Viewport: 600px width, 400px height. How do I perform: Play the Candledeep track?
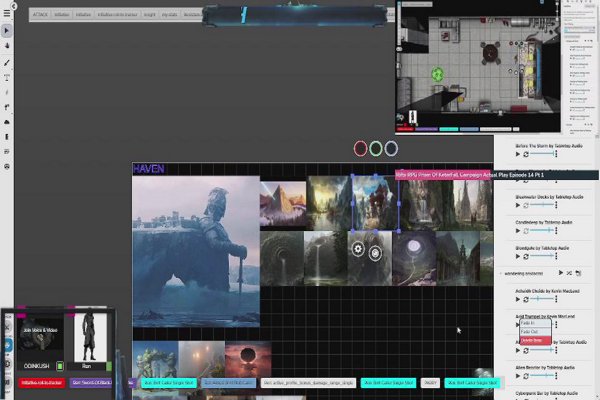(518, 231)
